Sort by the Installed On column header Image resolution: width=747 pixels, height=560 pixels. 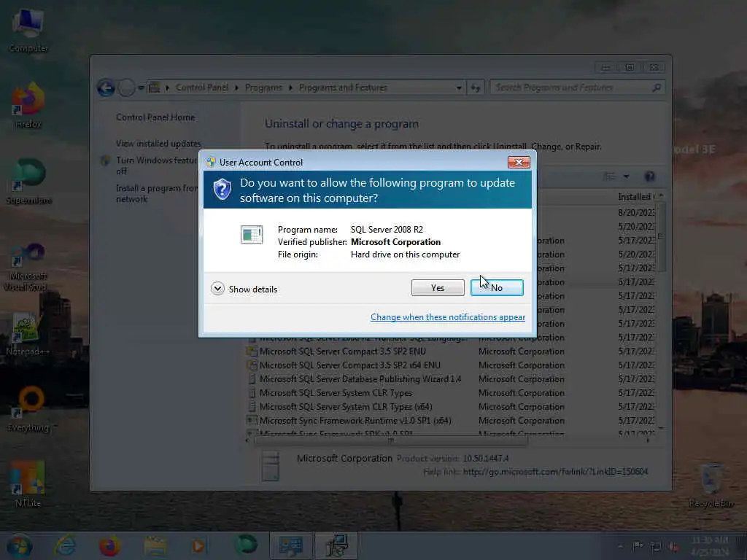point(636,197)
